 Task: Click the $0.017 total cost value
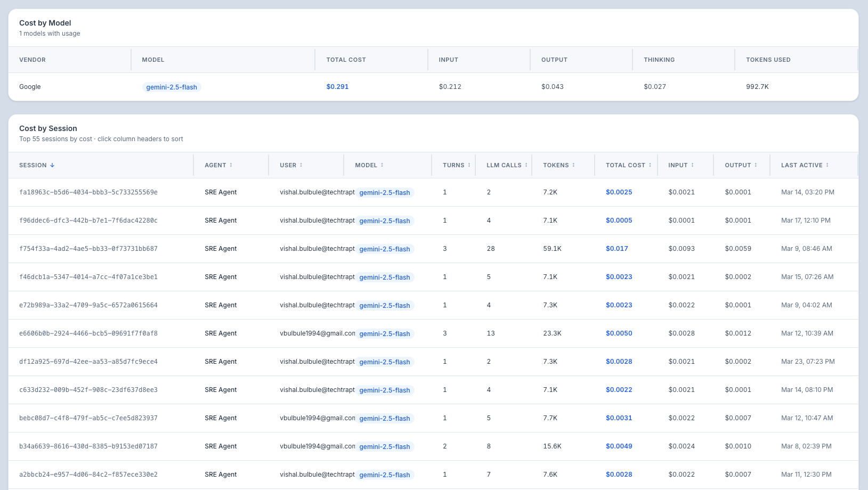[x=616, y=249]
